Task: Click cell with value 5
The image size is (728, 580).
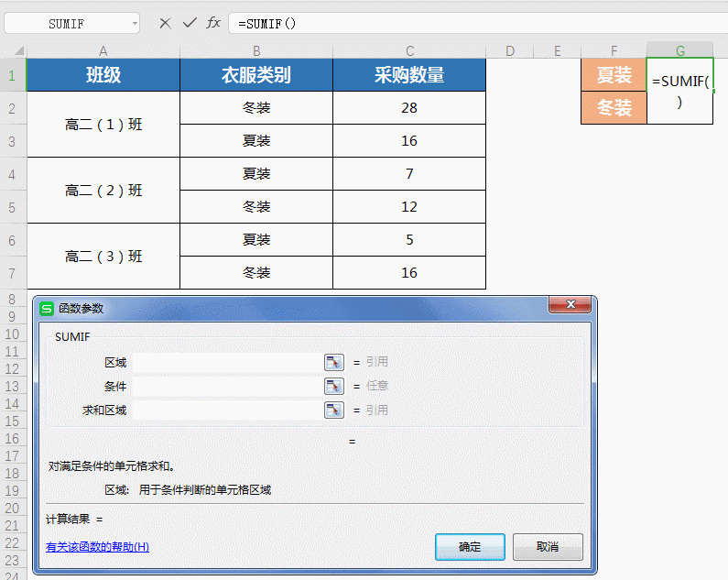Action: (x=409, y=240)
